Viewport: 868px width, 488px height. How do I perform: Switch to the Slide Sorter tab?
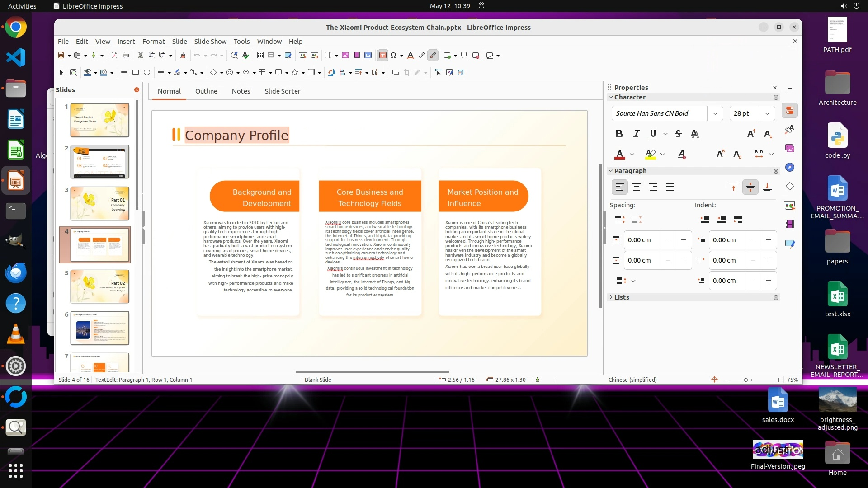(x=282, y=91)
